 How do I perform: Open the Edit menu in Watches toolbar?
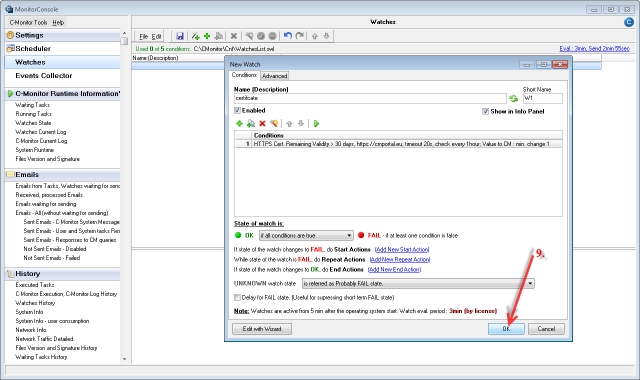coord(156,36)
